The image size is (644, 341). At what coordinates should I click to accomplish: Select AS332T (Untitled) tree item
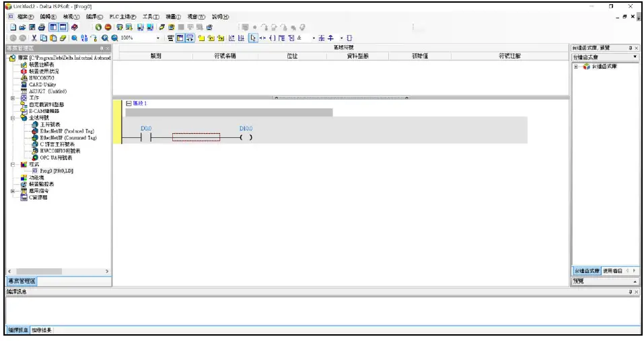click(48, 91)
